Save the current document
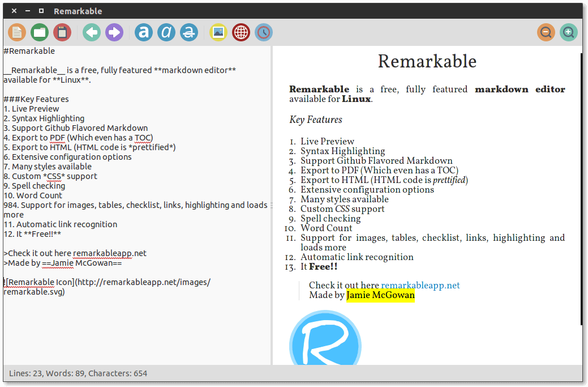This screenshot has height=387, width=588. 62,32
